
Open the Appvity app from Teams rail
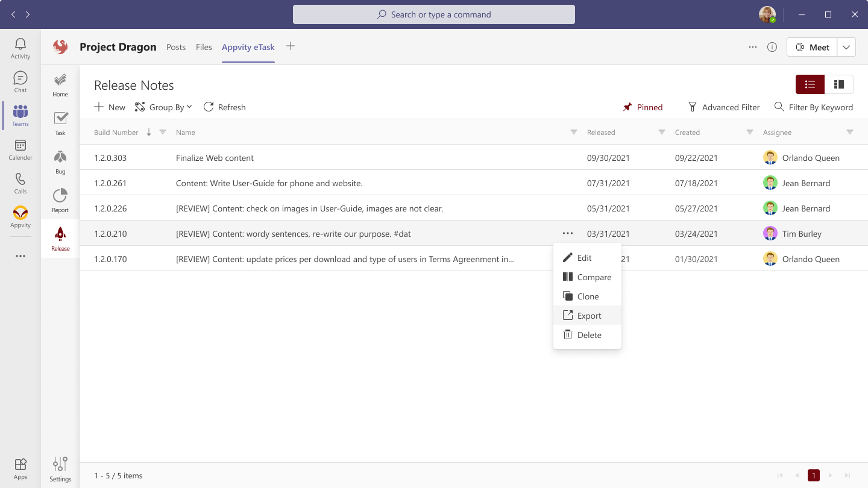pos(20,218)
